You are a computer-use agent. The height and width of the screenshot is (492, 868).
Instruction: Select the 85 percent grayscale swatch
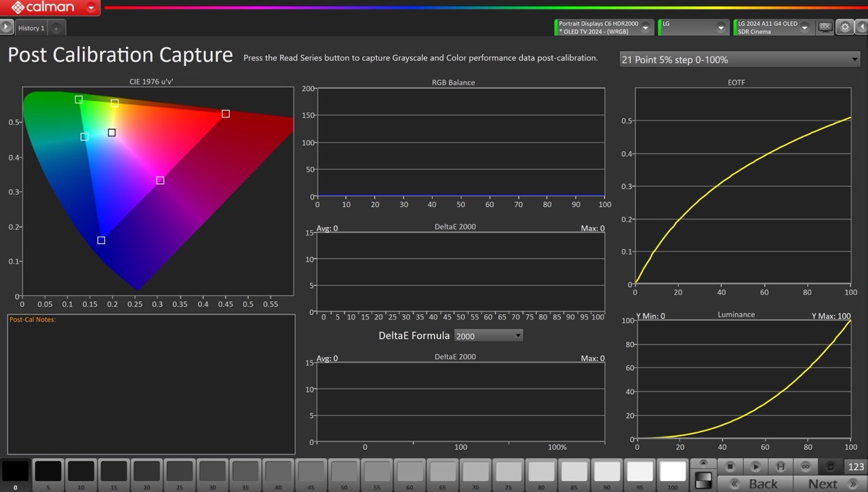coord(574,474)
